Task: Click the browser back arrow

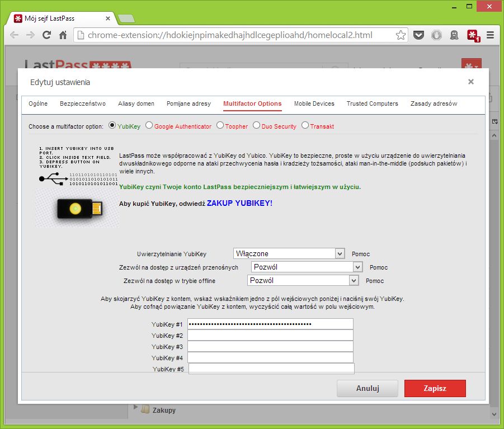Action: pyautogui.click(x=14, y=35)
